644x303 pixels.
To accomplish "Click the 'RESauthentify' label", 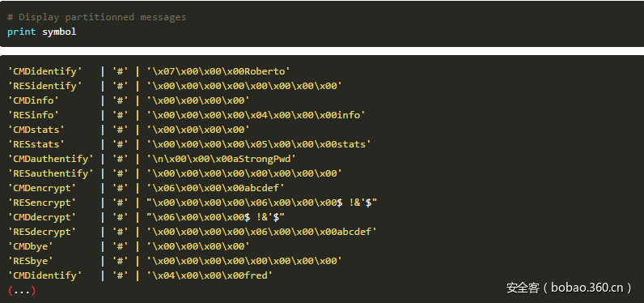I will 50,174.
